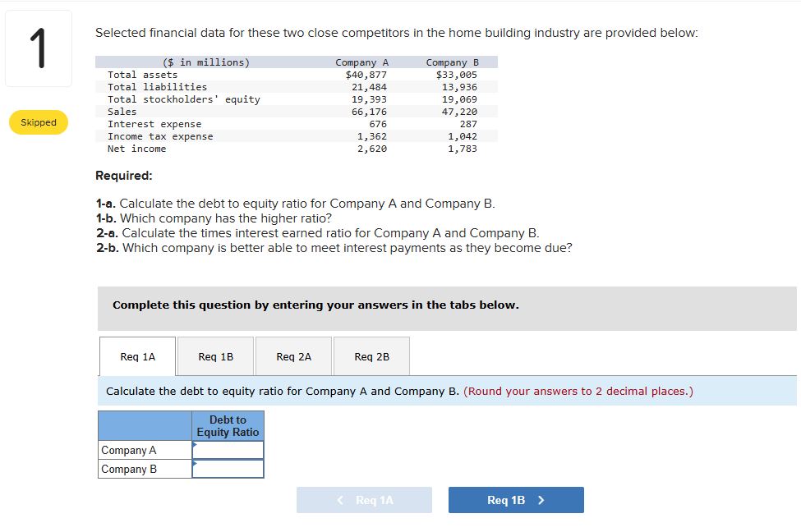Click inside Company B's Debt to Equity input

click(x=230, y=469)
